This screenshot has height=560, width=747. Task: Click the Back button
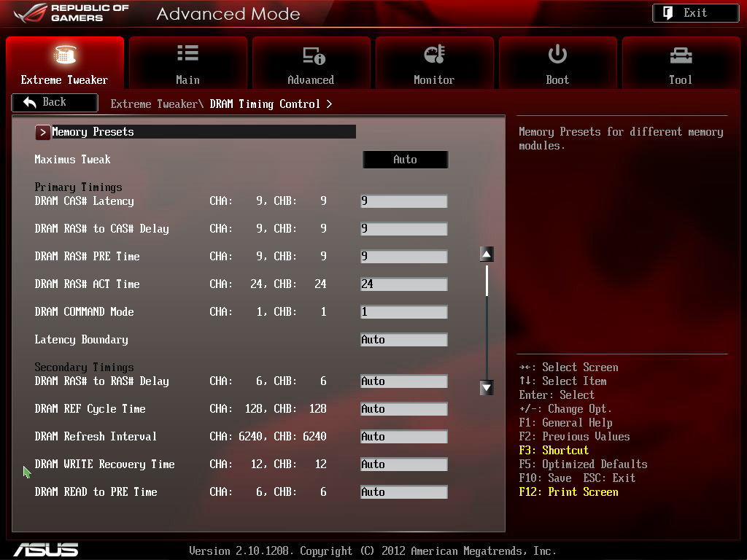[x=55, y=102]
